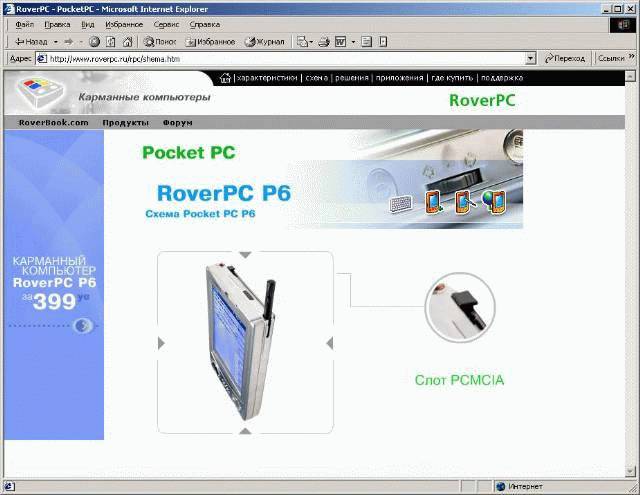Open the Вид menu
This screenshot has width=640, height=495.
click(88, 24)
